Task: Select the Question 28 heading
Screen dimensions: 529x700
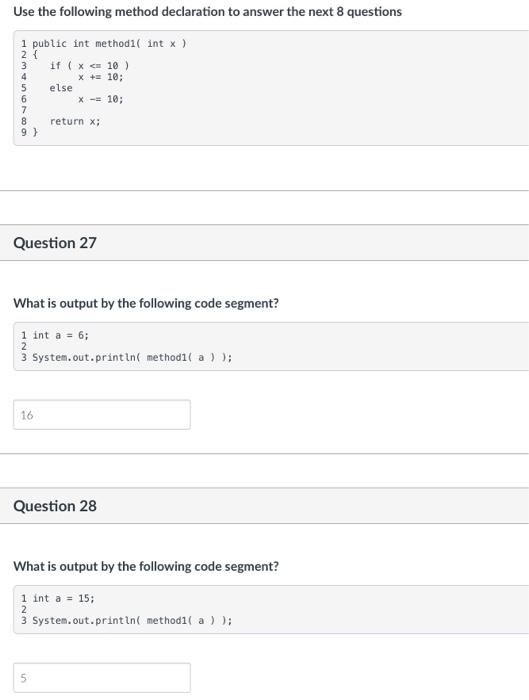Action: [x=55, y=506]
